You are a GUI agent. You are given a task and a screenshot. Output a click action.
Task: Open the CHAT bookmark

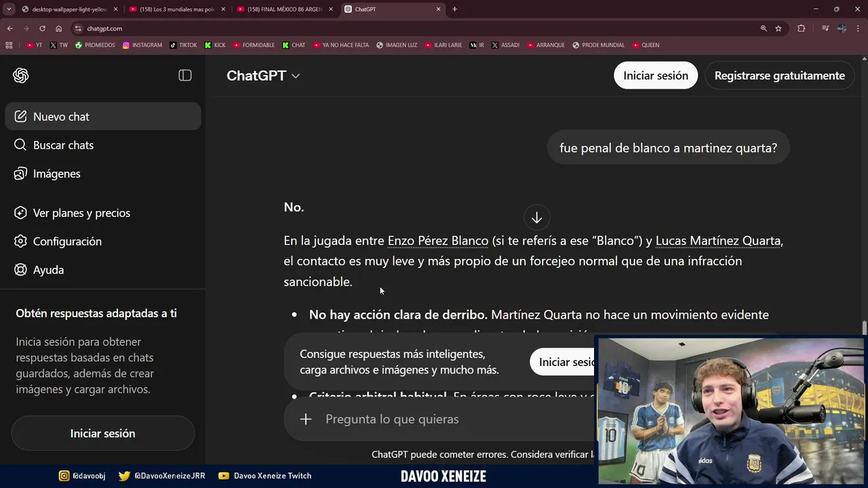[x=294, y=45]
